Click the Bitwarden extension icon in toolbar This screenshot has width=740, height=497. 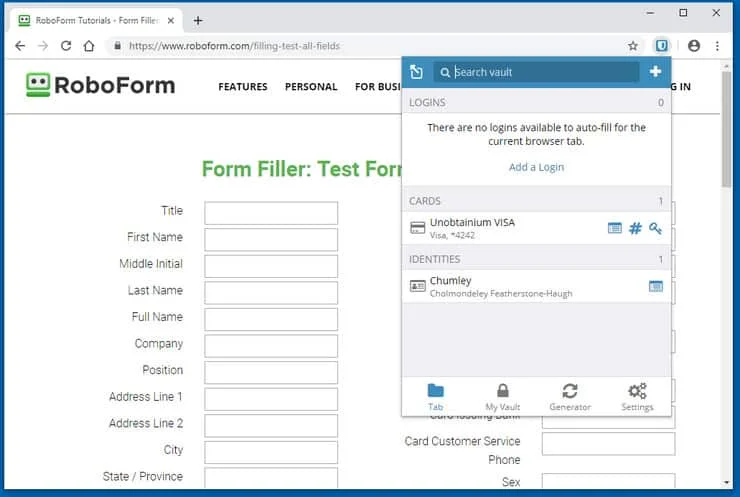[662, 46]
